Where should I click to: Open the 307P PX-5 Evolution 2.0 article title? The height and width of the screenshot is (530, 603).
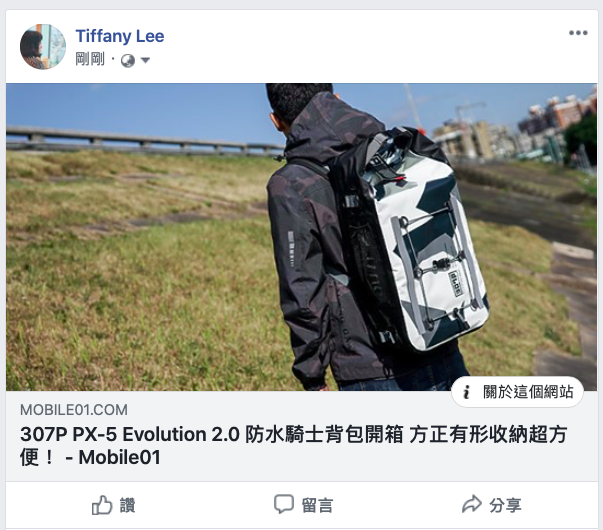coord(293,445)
